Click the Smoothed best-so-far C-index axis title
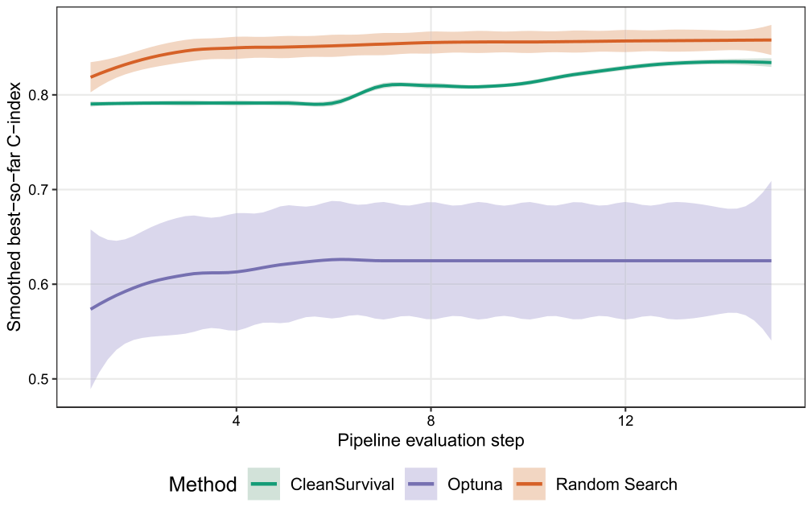The height and width of the screenshot is (507, 812). click(14, 207)
